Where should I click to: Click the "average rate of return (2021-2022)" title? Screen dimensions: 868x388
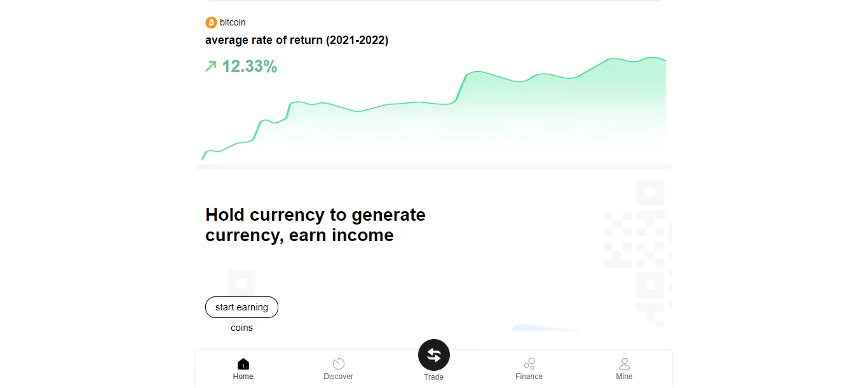[297, 40]
